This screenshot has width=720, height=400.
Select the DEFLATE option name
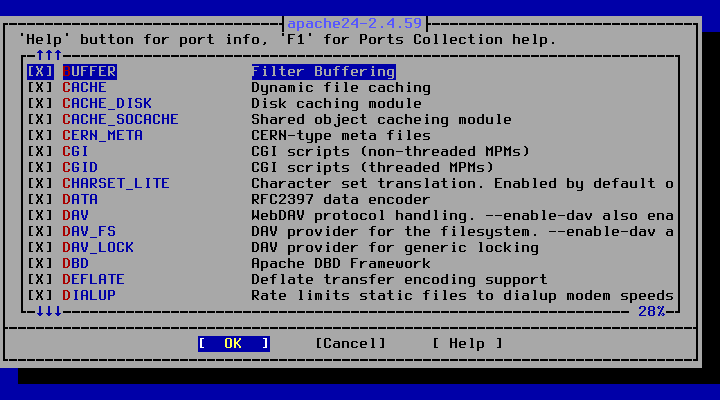(93, 280)
